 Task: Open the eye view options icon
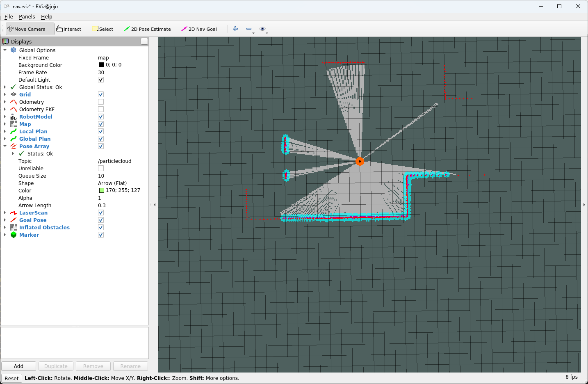pyautogui.click(x=262, y=29)
